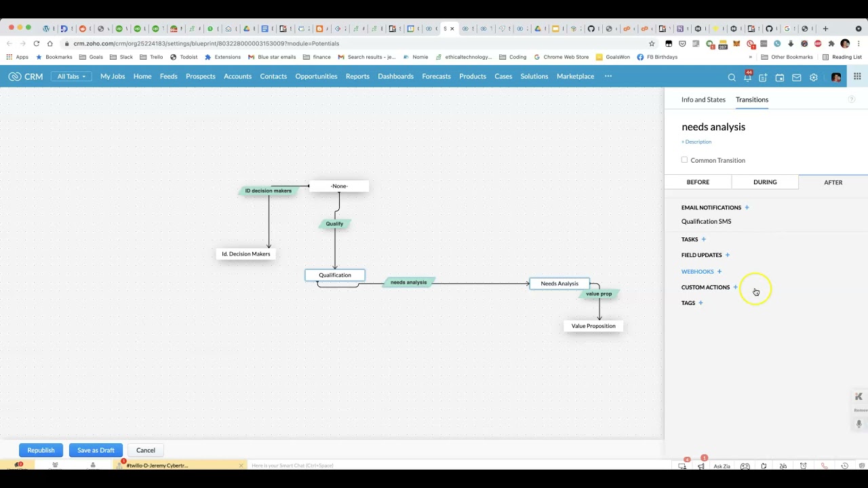Open Other Bookmarks folder
The width and height of the screenshot is (868, 488).
(787, 57)
